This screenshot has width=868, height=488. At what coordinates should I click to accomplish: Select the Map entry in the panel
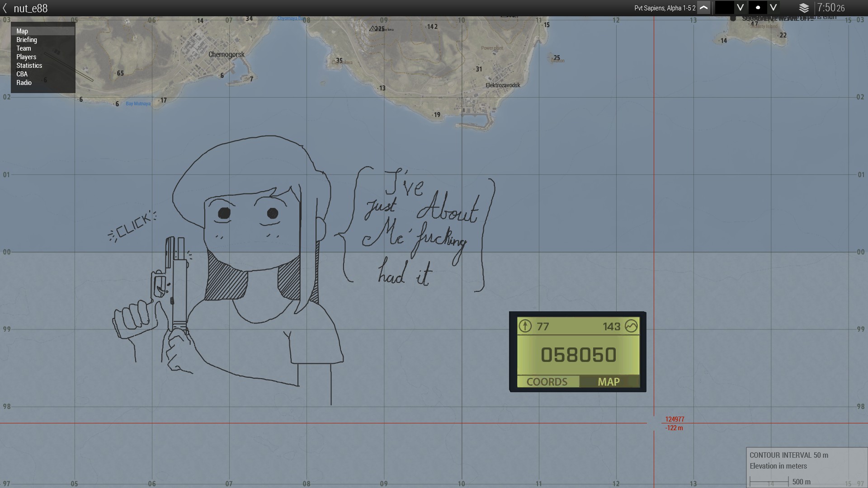coord(22,31)
